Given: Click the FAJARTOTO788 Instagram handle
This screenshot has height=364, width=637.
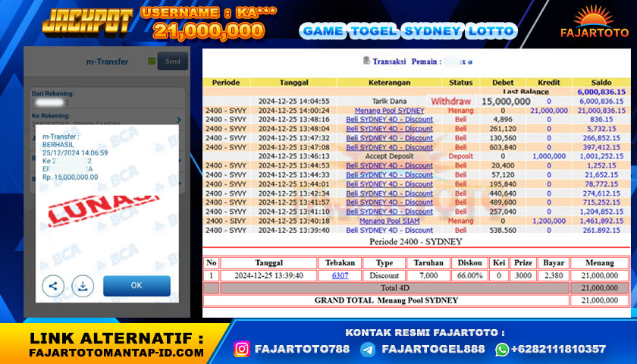Looking at the screenshot, I should coord(302,349).
